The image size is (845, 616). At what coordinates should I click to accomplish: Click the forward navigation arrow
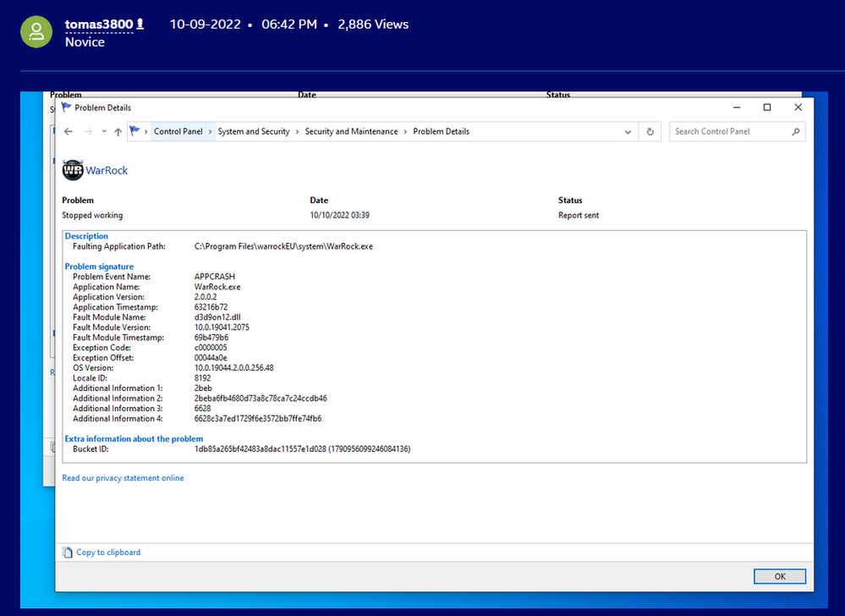coord(88,131)
